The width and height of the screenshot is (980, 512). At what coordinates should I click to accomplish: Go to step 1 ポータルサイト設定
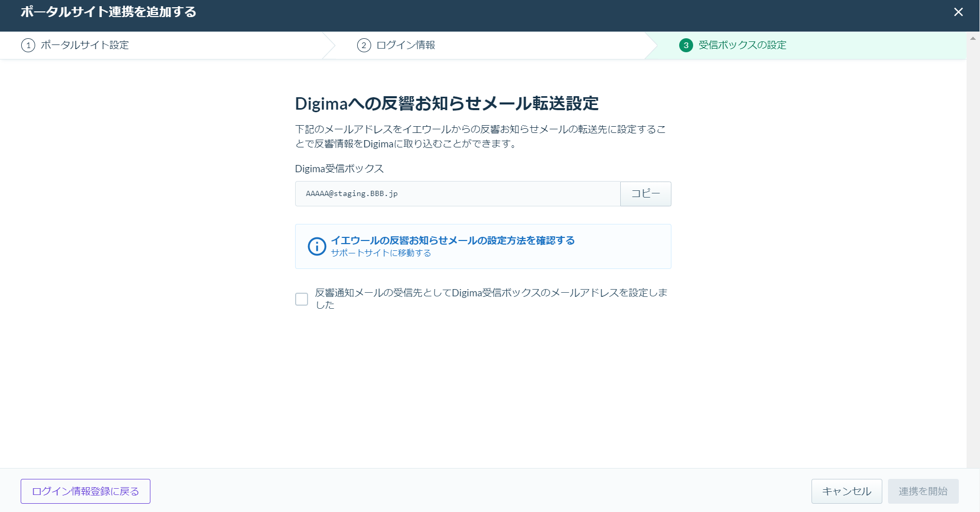click(75, 45)
